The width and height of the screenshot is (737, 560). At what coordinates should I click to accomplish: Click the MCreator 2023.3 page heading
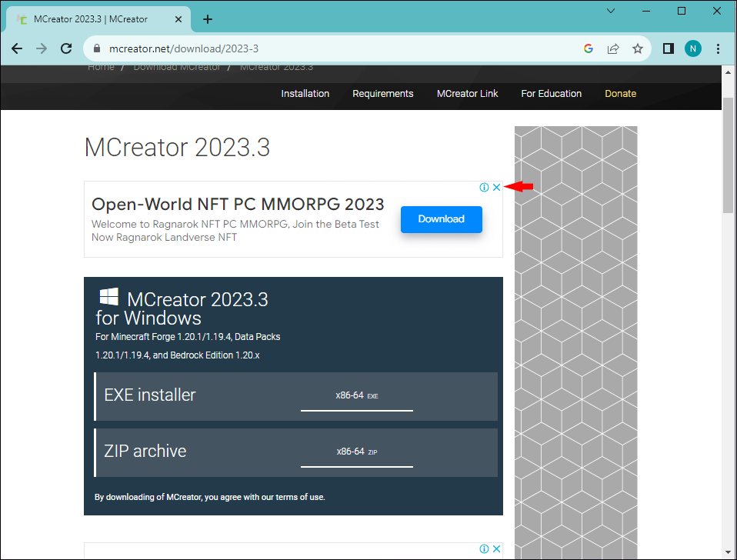click(x=177, y=148)
